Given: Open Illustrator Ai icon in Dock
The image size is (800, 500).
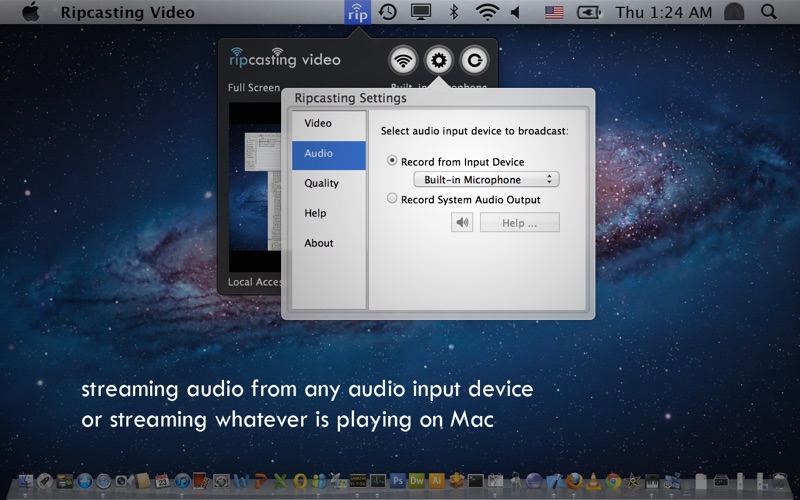Looking at the screenshot, I should tap(437, 481).
